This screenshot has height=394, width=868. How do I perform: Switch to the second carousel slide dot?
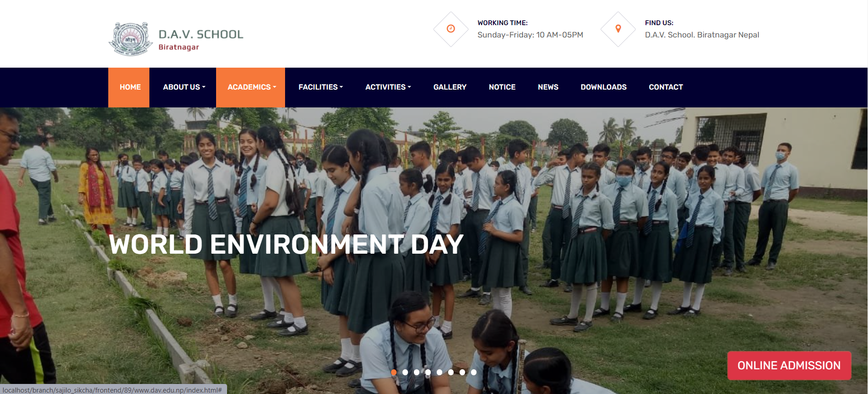point(405,373)
